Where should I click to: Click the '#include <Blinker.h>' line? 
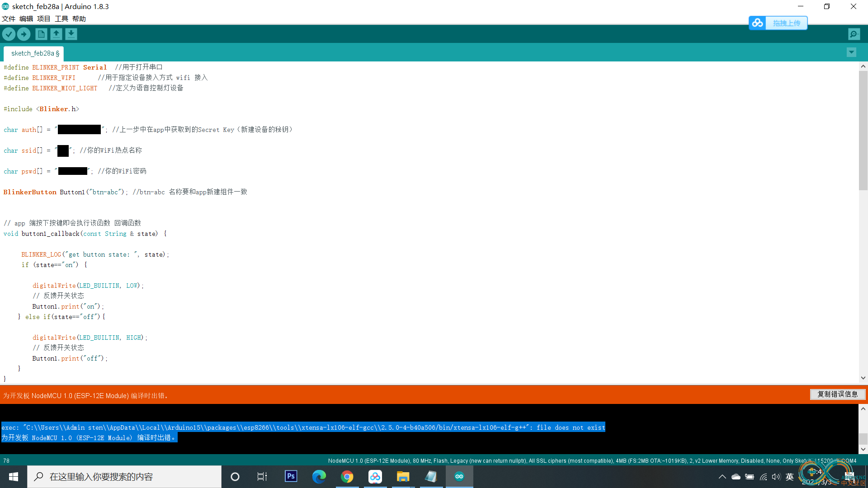(42, 109)
